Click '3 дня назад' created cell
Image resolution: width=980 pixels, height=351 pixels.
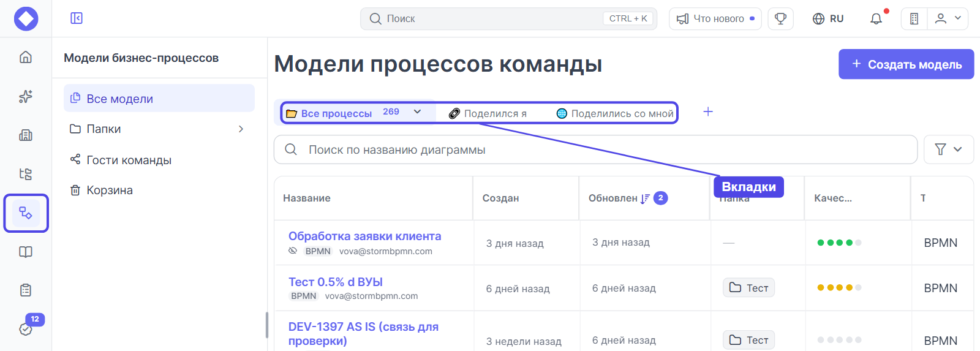(x=514, y=243)
